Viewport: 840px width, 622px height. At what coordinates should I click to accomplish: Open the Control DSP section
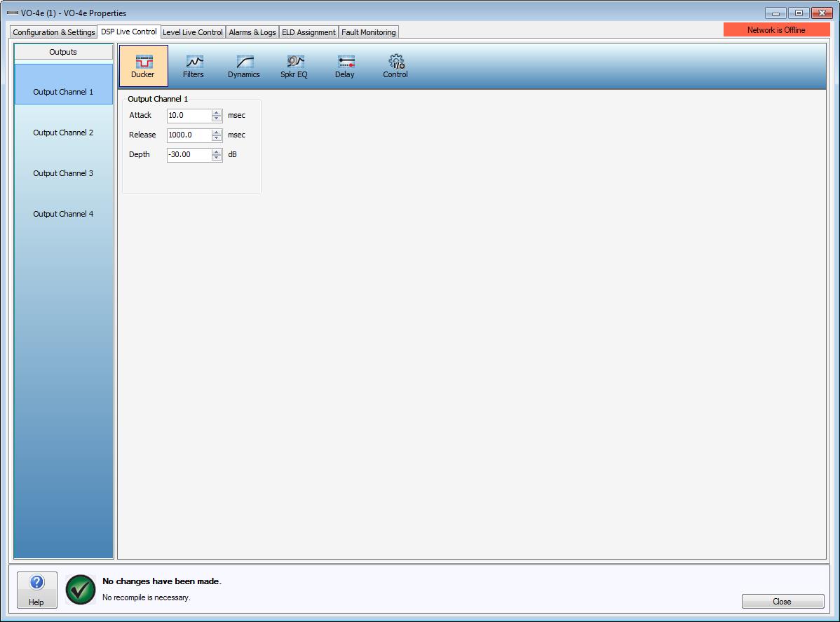tap(395, 66)
